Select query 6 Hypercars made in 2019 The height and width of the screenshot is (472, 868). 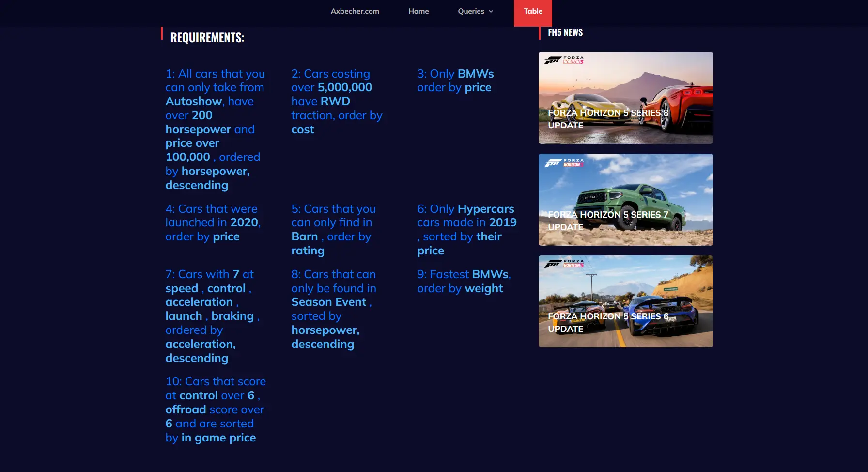(x=466, y=229)
